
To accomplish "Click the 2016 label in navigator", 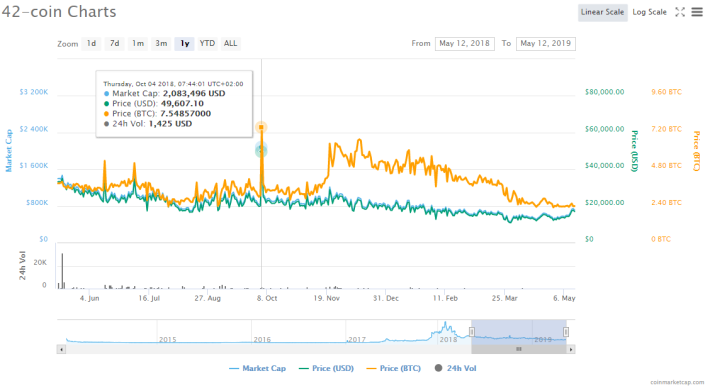I will [x=262, y=340].
